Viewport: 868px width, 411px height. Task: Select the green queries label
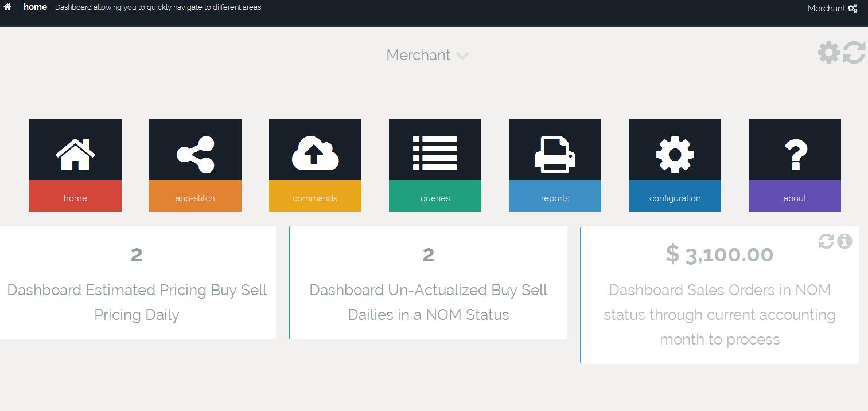[435, 198]
